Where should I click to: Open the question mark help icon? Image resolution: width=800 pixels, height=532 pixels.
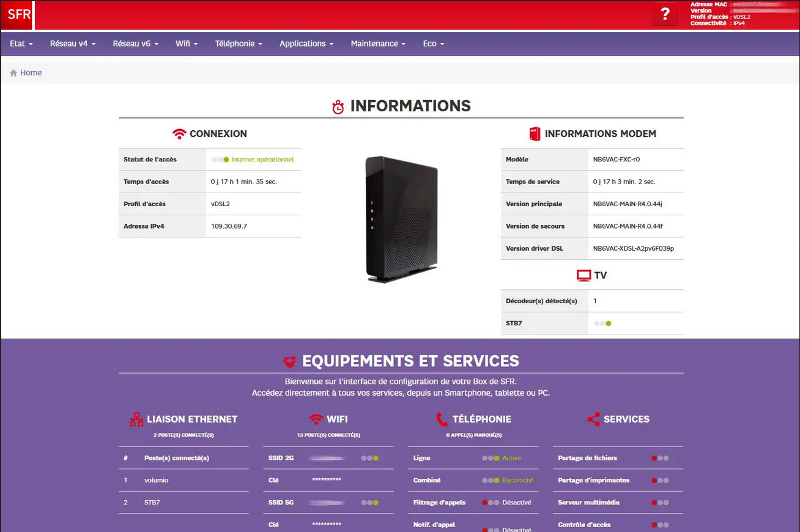tap(665, 15)
